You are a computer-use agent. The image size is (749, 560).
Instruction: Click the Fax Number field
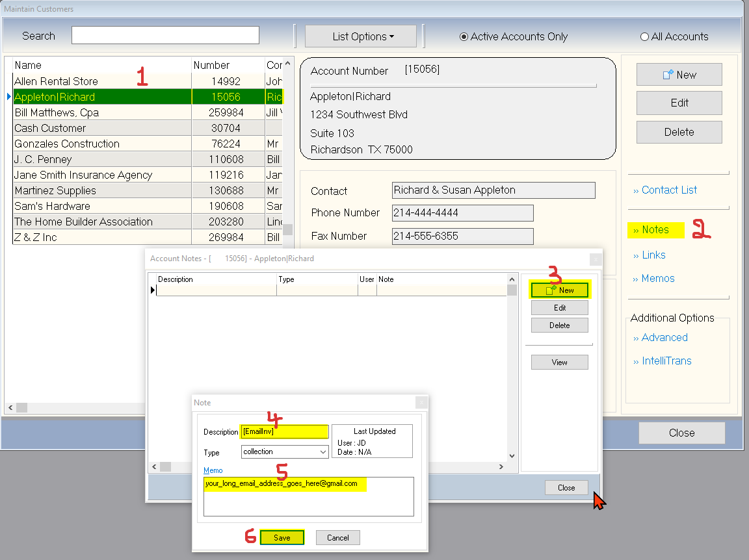click(x=462, y=236)
